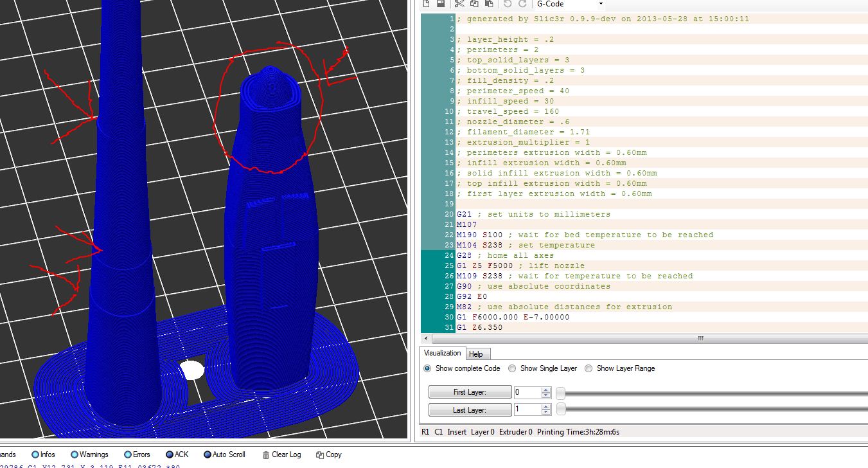Increase the First Layer spinner value
The height and width of the screenshot is (468, 868).
tap(546, 390)
